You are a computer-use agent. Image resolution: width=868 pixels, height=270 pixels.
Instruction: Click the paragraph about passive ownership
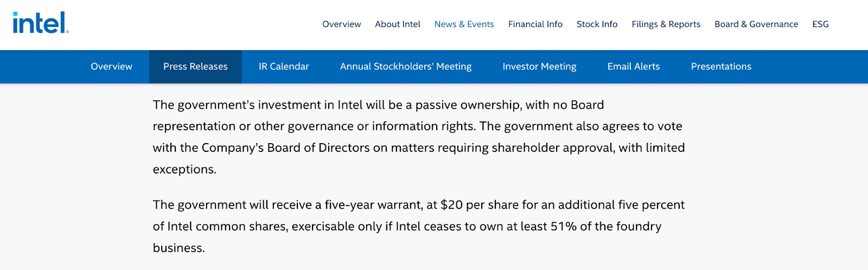(x=418, y=126)
